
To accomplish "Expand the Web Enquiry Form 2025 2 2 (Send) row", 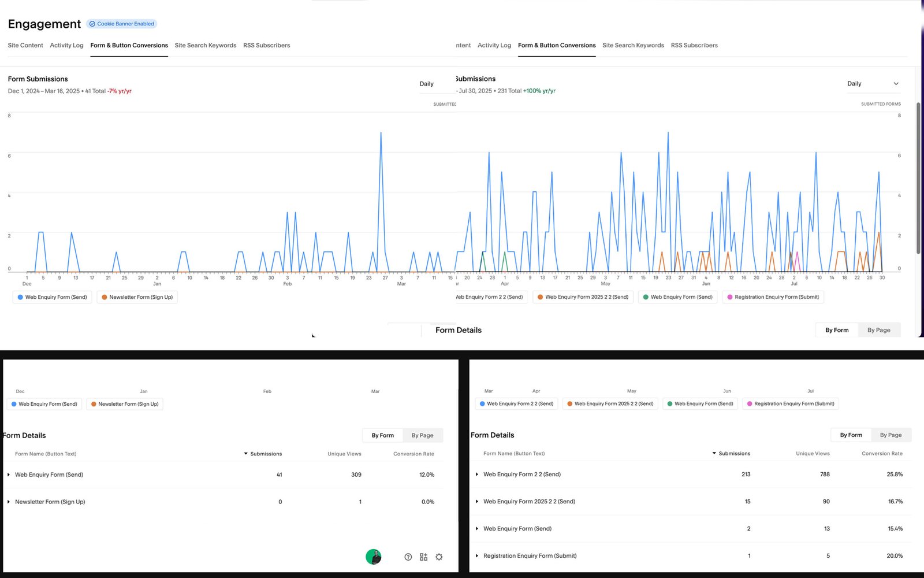I will click(x=477, y=501).
